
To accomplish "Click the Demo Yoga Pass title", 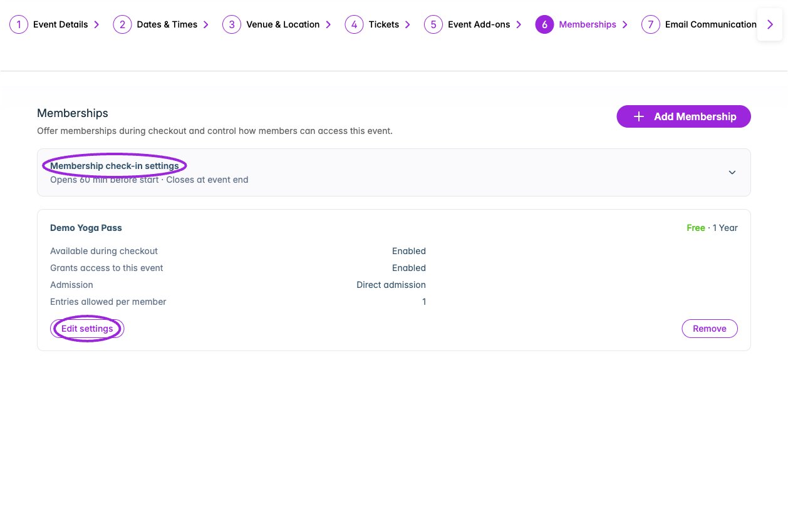I will pyautogui.click(x=86, y=228).
